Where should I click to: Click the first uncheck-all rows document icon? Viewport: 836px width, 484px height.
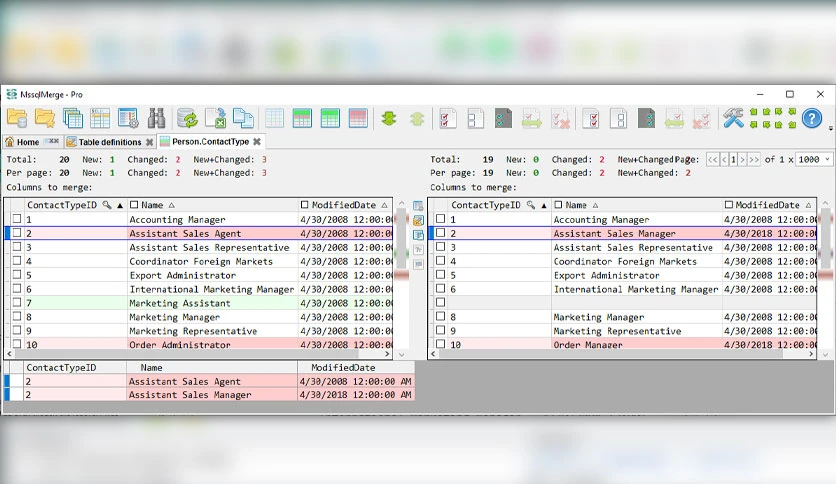pos(475,118)
